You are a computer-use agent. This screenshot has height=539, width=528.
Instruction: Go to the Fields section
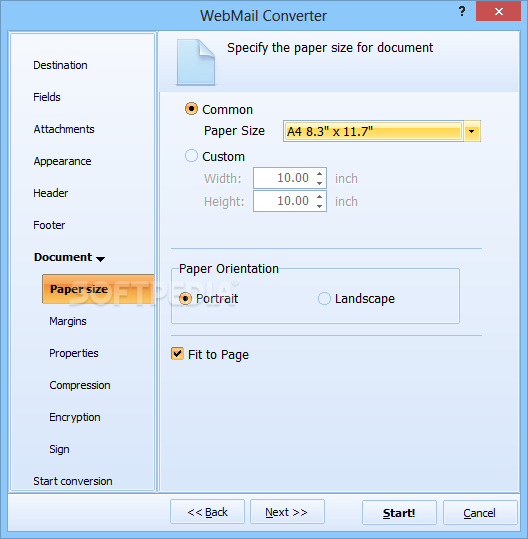point(47,97)
